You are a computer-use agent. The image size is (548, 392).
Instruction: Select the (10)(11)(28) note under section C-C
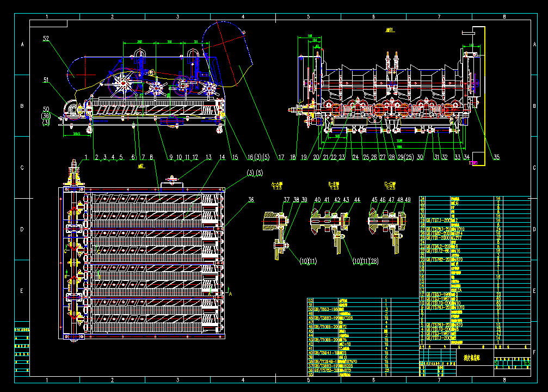[x=366, y=261]
